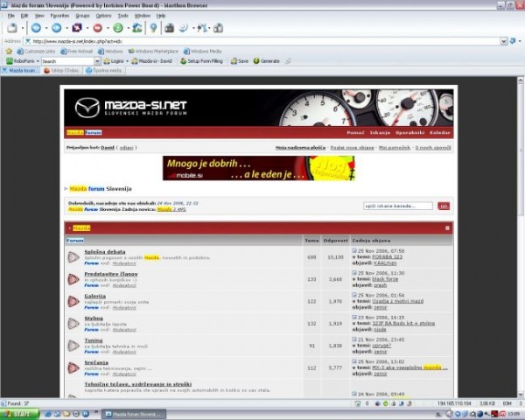Click the forum icon beside Galerija
The width and height of the screenshot is (525, 420).
73,301
